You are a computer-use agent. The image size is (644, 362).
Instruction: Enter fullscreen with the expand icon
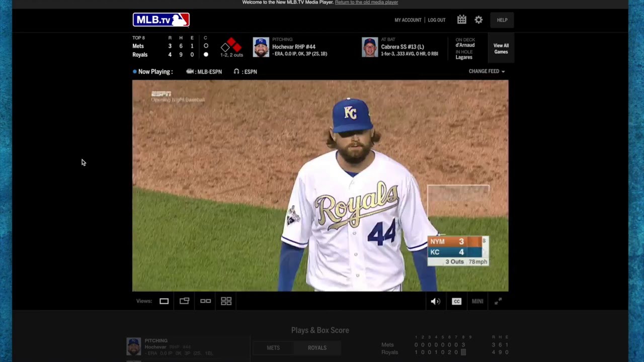pyautogui.click(x=498, y=301)
